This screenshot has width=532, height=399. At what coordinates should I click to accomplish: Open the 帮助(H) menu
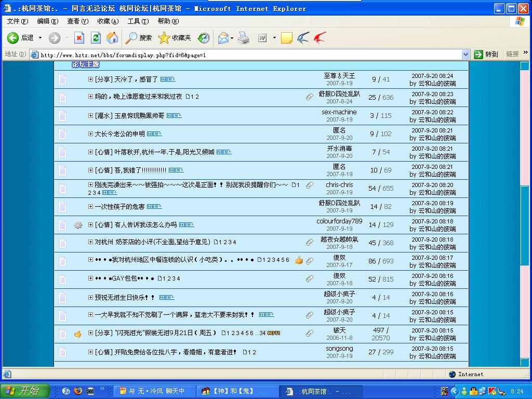(168, 21)
